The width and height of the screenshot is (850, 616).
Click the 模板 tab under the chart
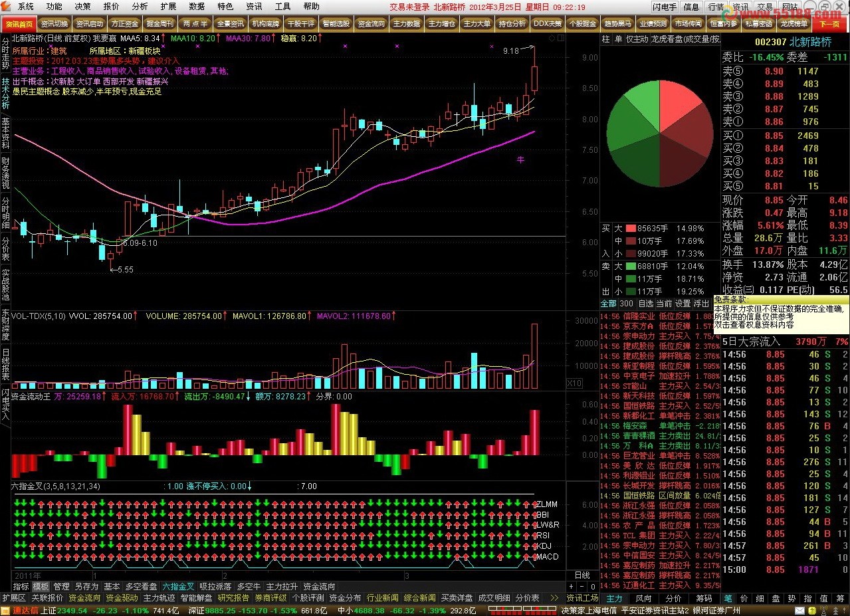pos(41,587)
